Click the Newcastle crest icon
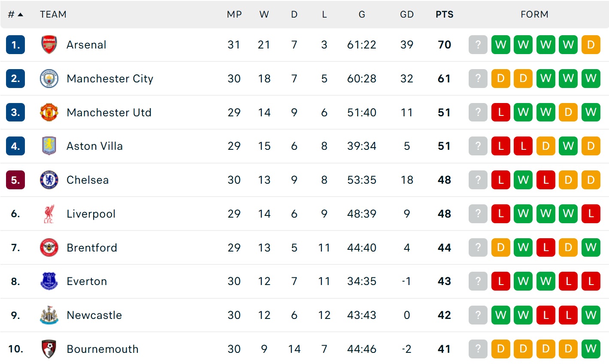The image size is (609, 364). point(49,315)
